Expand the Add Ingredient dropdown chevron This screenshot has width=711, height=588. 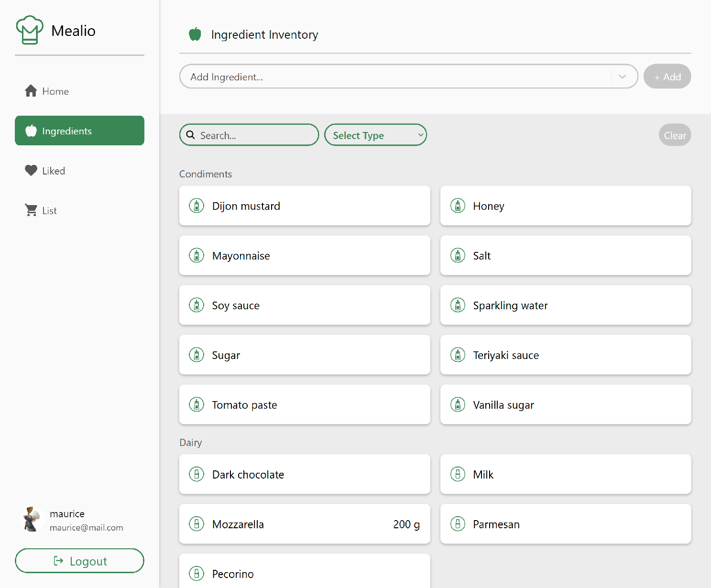pyautogui.click(x=622, y=76)
